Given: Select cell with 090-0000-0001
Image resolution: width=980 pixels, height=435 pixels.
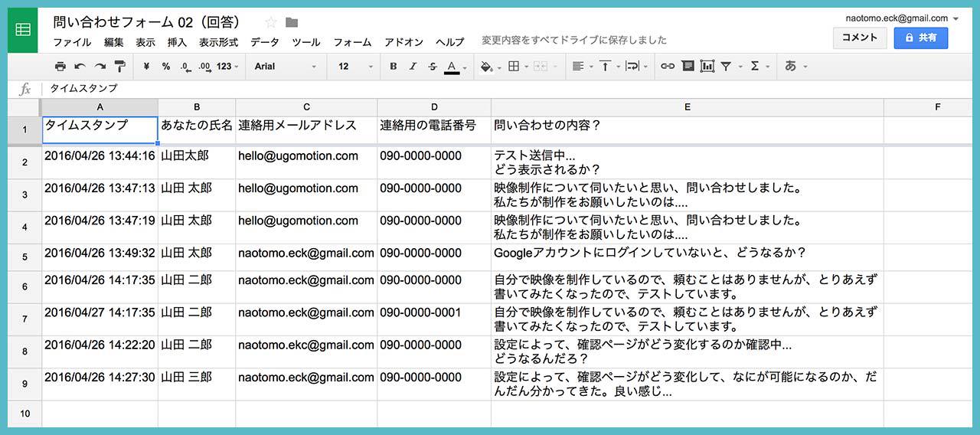Looking at the screenshot, I should coord(434,319).
